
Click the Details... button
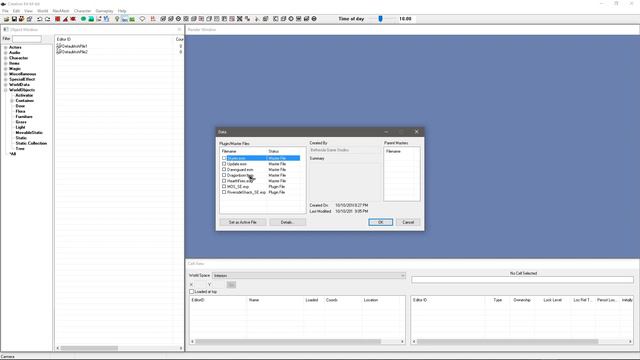click(287, 222)
